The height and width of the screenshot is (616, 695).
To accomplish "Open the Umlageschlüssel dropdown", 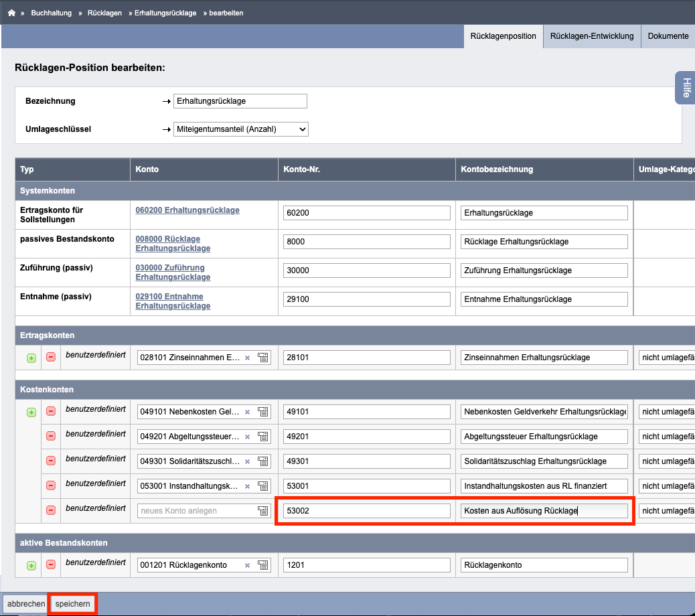I will tap(240, 129).
